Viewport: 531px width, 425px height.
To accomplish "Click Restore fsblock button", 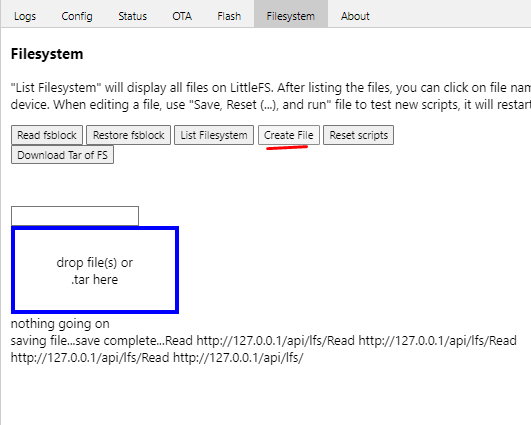I will (128, 135).
